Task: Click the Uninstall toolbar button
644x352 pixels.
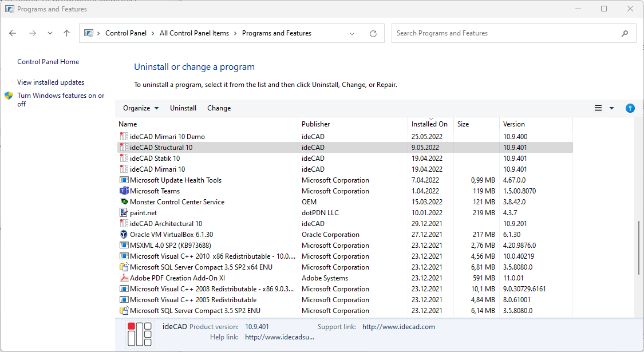Action: point(183,108)
